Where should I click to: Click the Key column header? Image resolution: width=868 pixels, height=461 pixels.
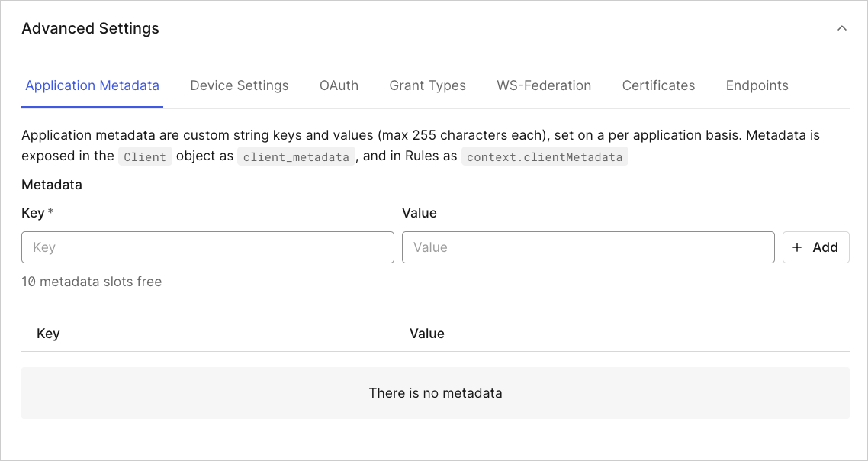click(48, 334)
